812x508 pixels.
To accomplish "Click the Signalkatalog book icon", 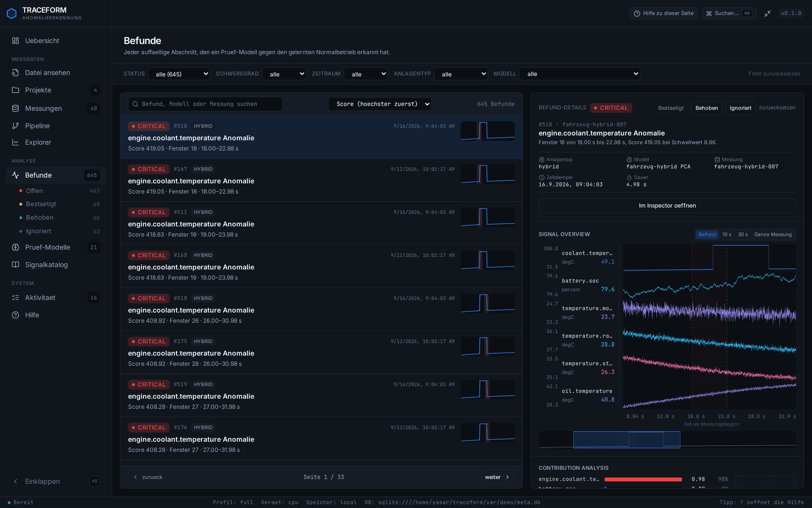I will [15, 265].
